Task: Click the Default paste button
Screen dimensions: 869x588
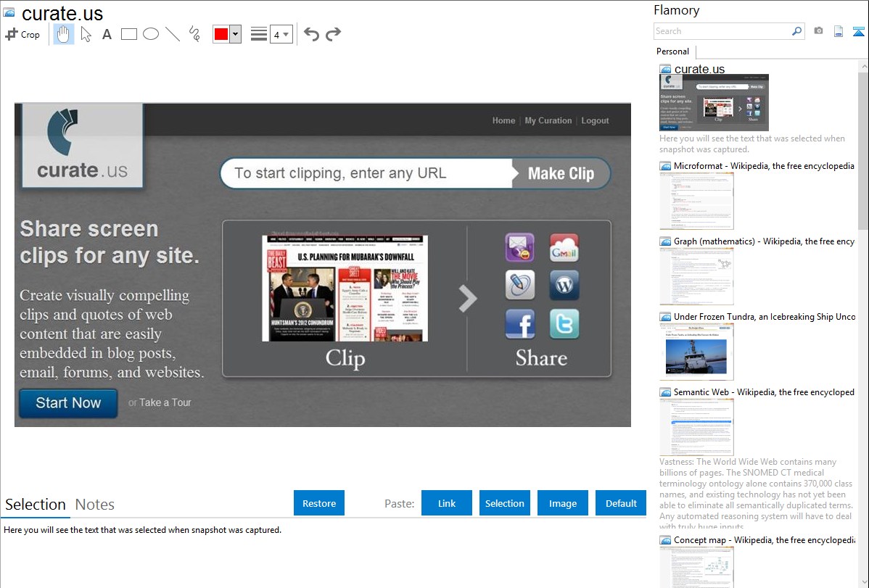Action: (x=621, y=503)
